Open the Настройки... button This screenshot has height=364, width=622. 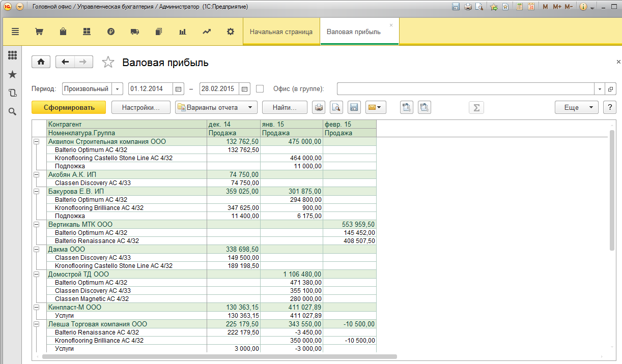click(x=141, y=107)
